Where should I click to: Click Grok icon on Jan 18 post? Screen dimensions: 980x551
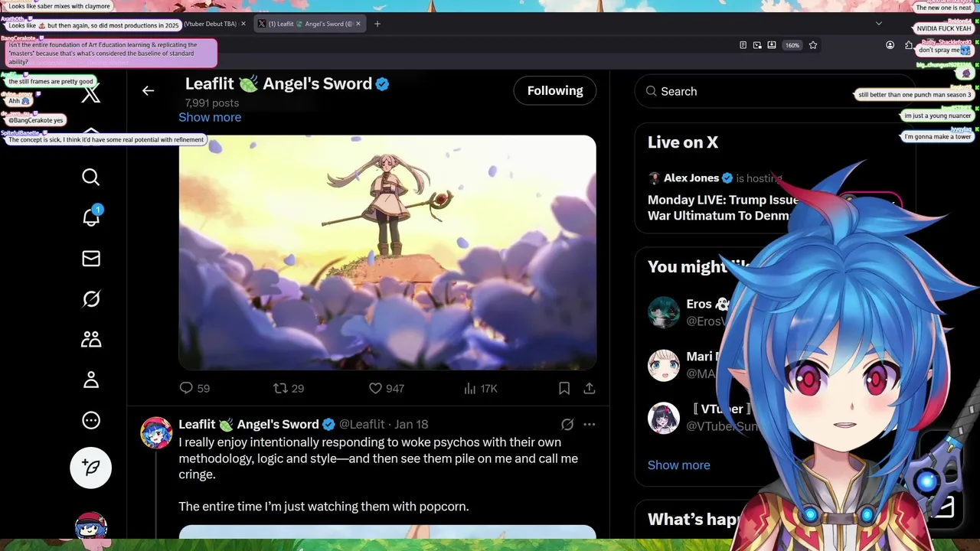567,424
